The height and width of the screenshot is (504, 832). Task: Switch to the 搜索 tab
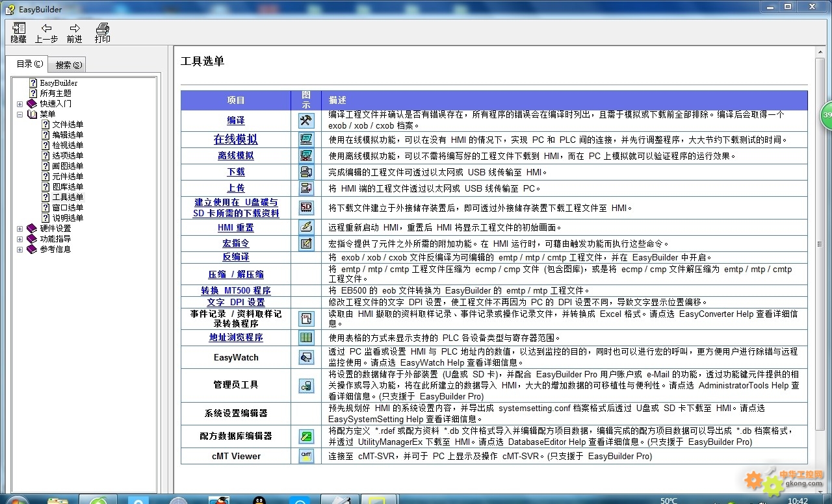tap(68, 65)
